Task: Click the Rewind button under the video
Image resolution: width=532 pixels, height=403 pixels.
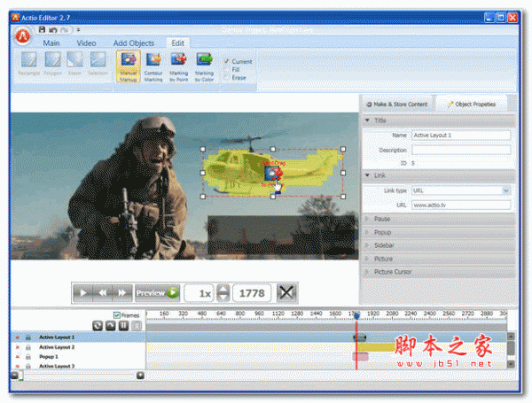Action: [x=103, y=293]
